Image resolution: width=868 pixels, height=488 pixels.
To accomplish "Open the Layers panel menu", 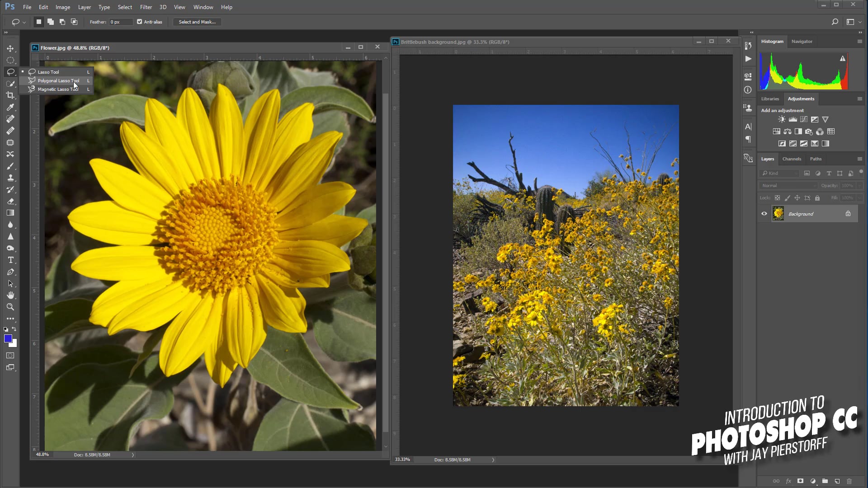I will pyautogui.click(x=860, y=159).
